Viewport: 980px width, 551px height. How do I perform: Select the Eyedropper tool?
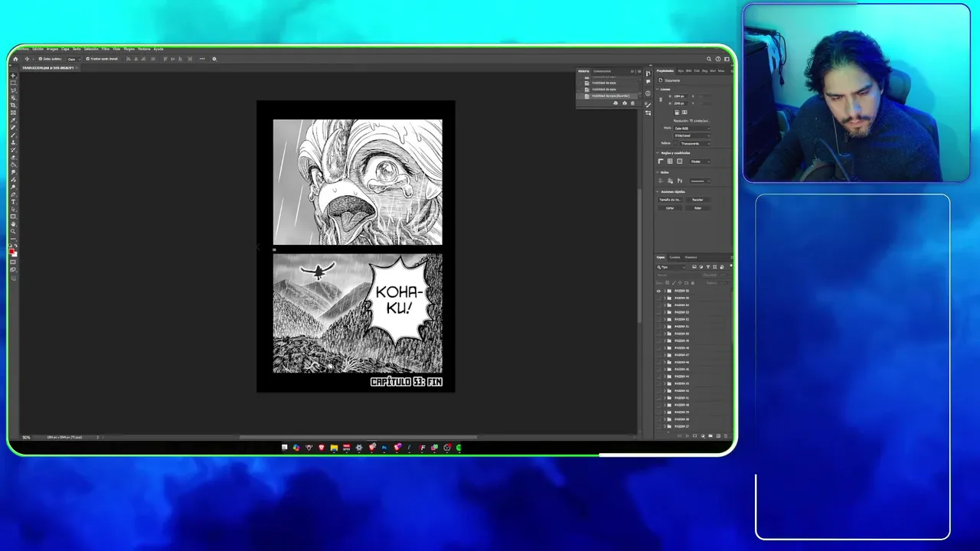(13, 120)
